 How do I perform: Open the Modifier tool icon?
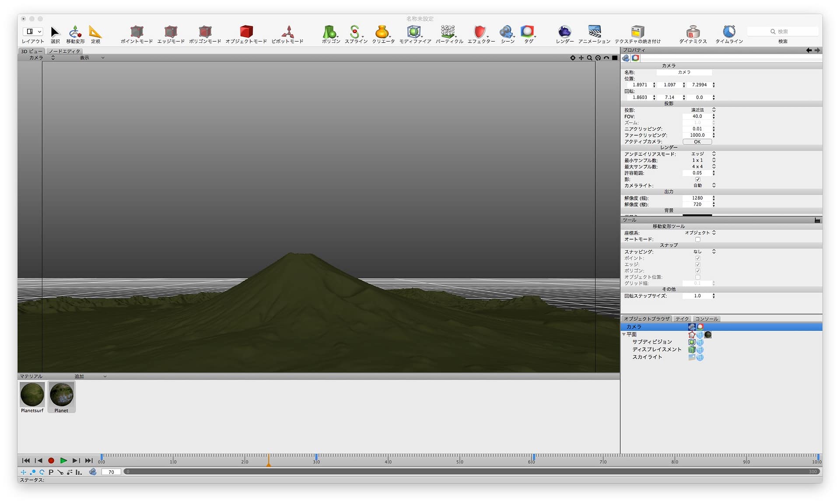(414, 32)
